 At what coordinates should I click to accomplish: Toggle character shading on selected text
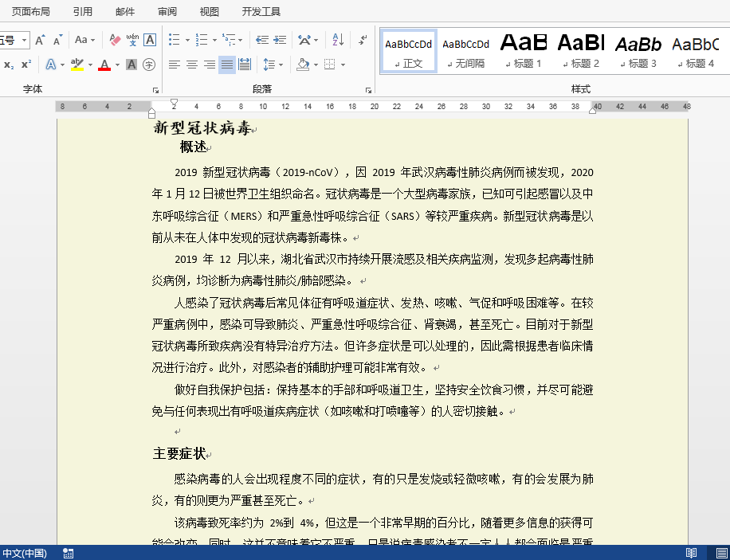click(x=131, y=64)
